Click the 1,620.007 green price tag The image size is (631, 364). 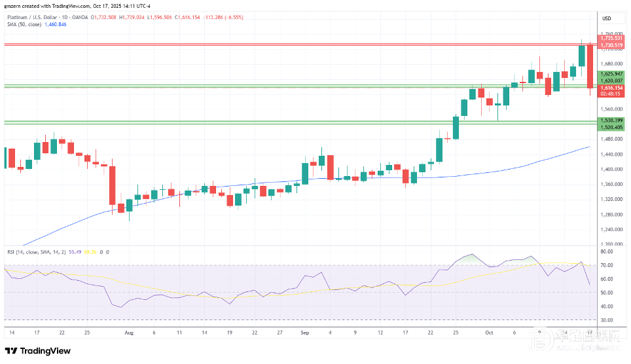tap(611, 81)
